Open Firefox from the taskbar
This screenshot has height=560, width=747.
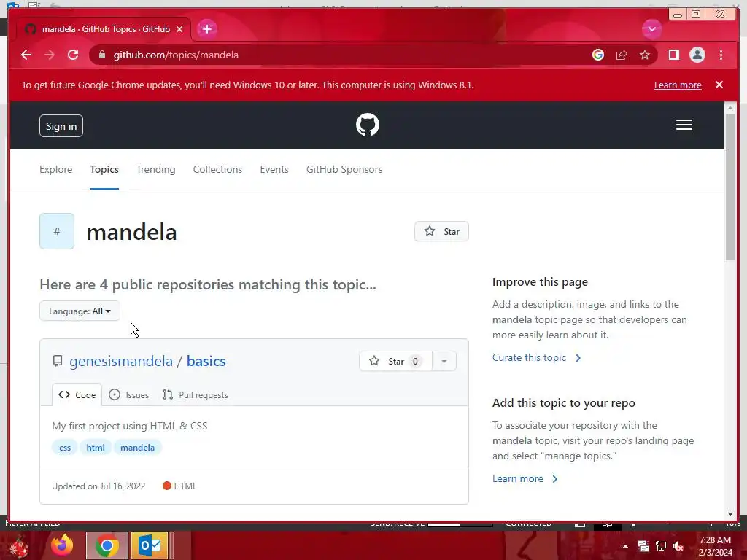click(x=62, y=545)
